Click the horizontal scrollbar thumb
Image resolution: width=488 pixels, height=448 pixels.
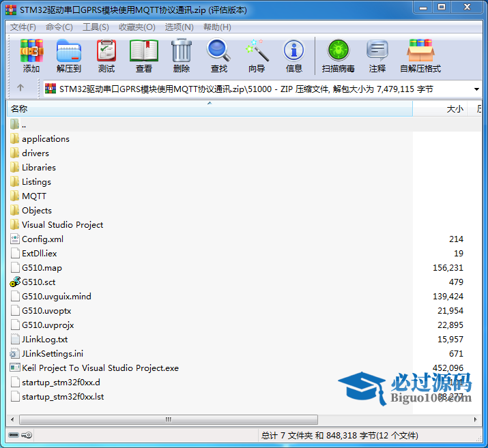169,419
